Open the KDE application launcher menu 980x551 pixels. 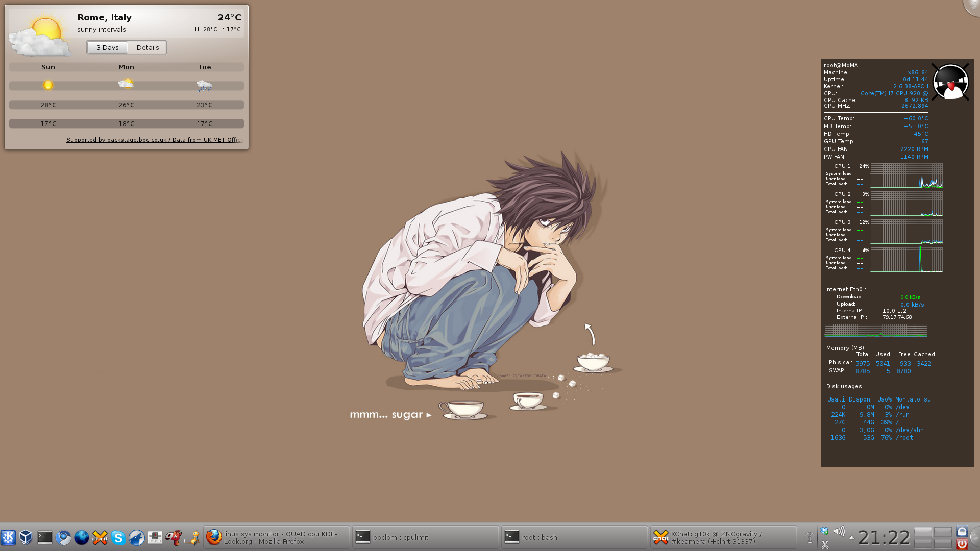point(8,537)
